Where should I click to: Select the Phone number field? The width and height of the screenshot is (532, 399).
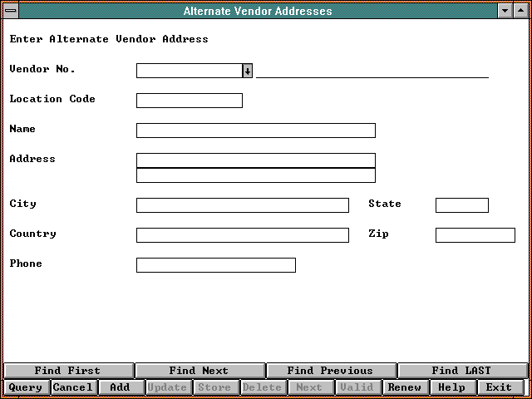[215, 265]
